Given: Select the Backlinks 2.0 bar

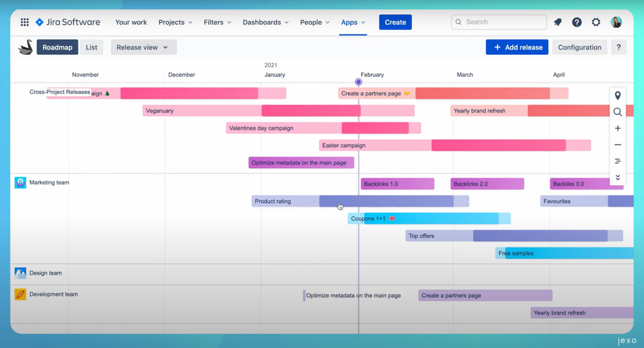Looking at the screenshot, I should 487,184.
